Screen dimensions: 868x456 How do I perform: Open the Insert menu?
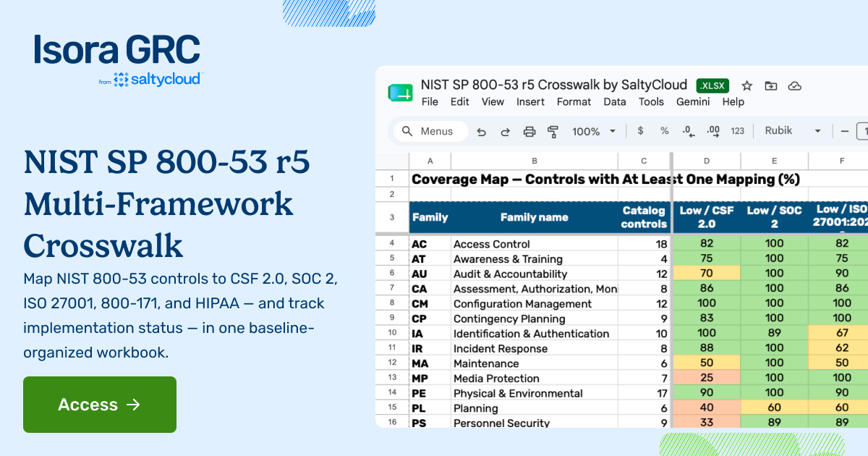(x=530, y=102)
